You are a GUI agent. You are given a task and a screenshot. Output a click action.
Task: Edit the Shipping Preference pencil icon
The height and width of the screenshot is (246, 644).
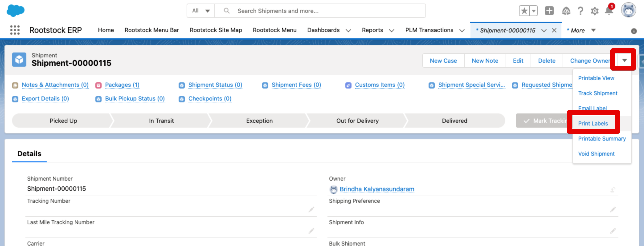coord(613,210)
